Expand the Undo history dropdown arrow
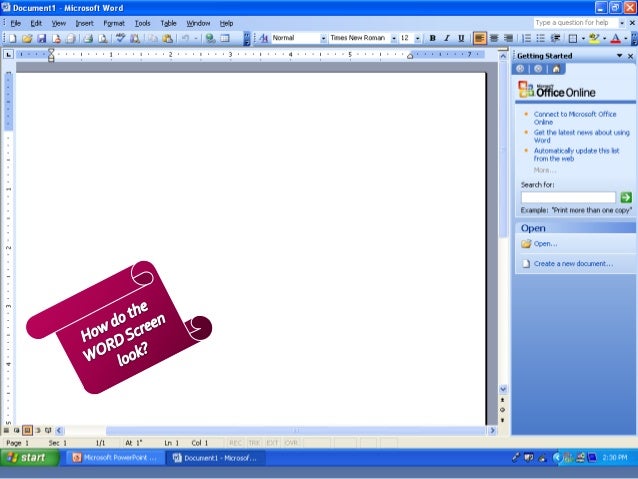The image size is (638, 479). [196, 38]
